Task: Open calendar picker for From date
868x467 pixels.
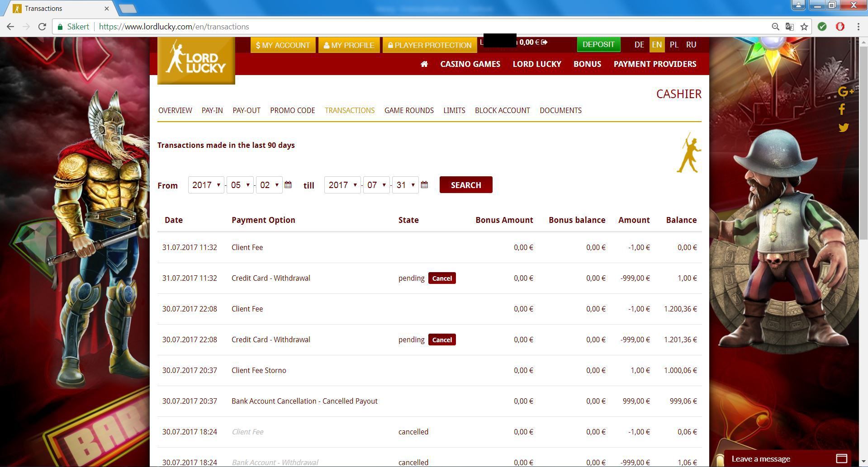Action: [x=288, y=185]
